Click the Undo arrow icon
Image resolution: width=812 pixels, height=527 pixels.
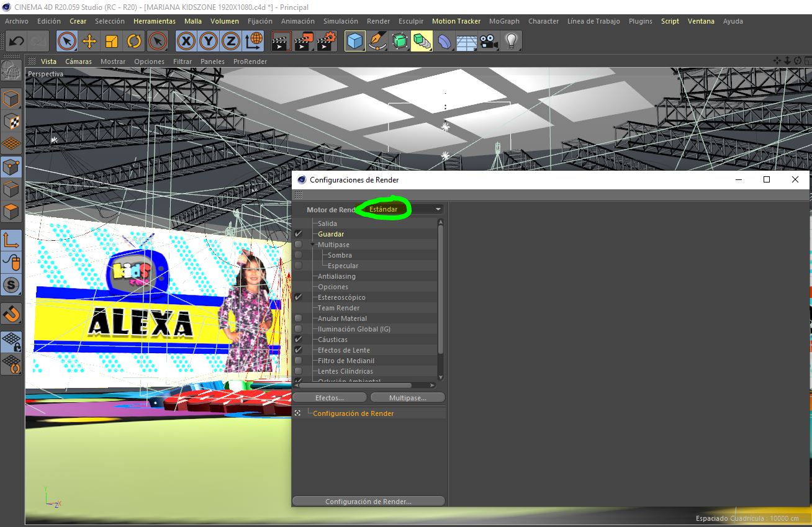(x=17, y=42)
